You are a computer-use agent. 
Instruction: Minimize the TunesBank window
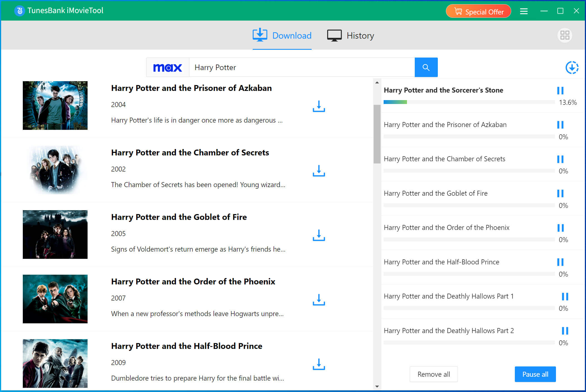pyautogui.click(x=544, y=11)
